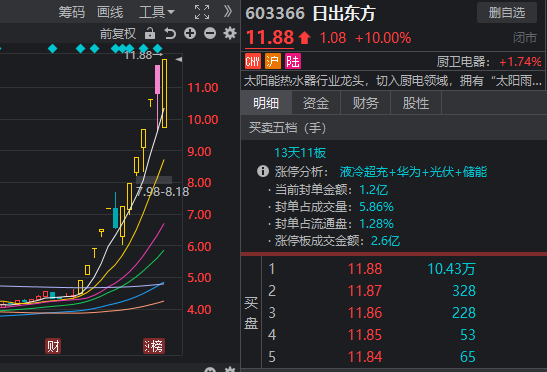
Task: Click the double chevron to expand the toolbar
Action: click(x=227, y=12)
